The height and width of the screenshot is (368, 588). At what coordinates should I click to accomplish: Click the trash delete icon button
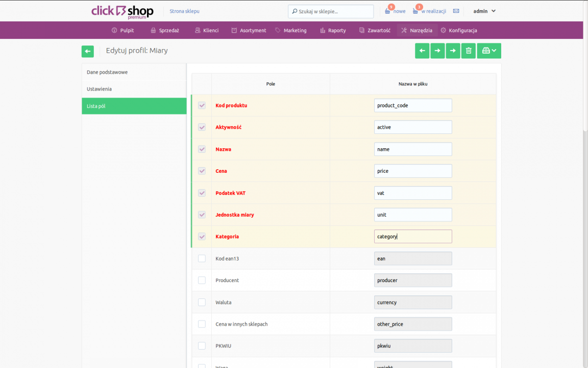click(x=469, y=51)
